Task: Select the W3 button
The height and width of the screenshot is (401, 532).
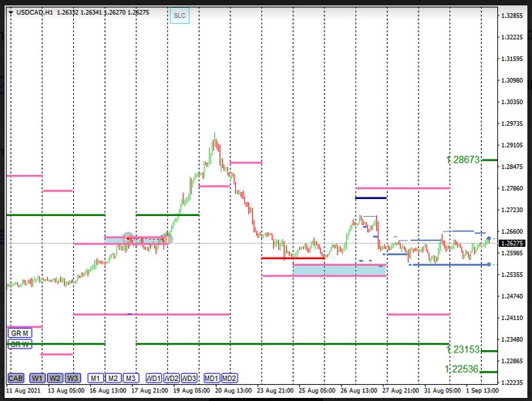Action: [72, 379]
